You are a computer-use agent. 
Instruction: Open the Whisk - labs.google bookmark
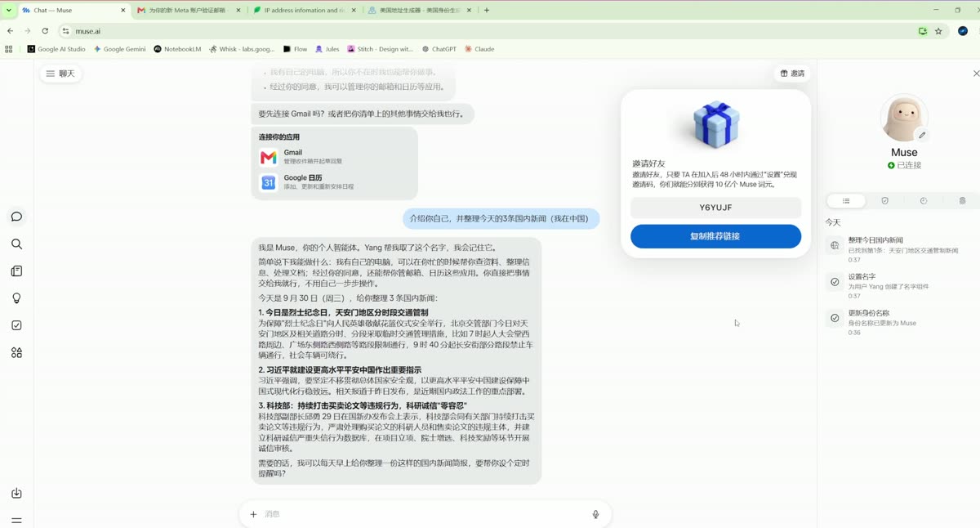tap(242, 49)
